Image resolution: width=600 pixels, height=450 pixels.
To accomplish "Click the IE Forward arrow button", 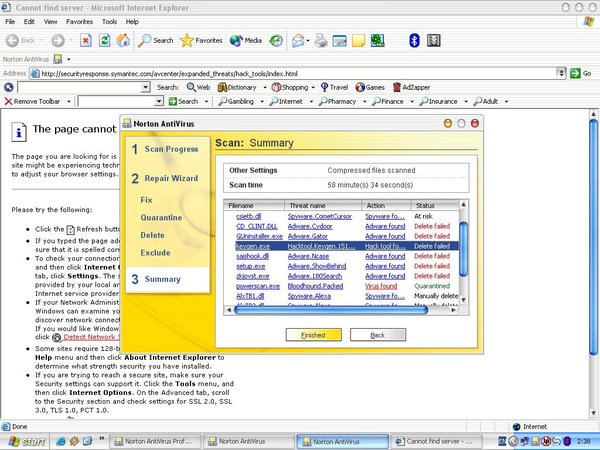I will pos(58,40).
